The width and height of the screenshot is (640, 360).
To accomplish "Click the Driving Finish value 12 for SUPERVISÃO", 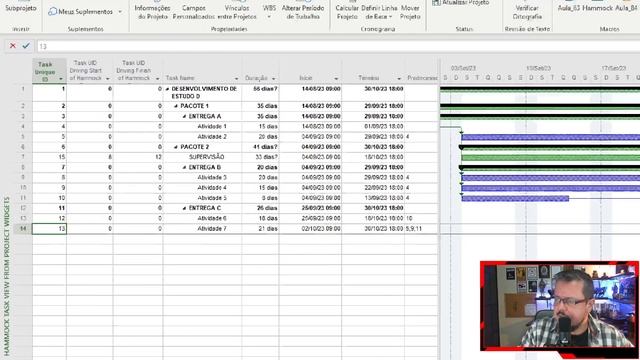I will [138, 157].
